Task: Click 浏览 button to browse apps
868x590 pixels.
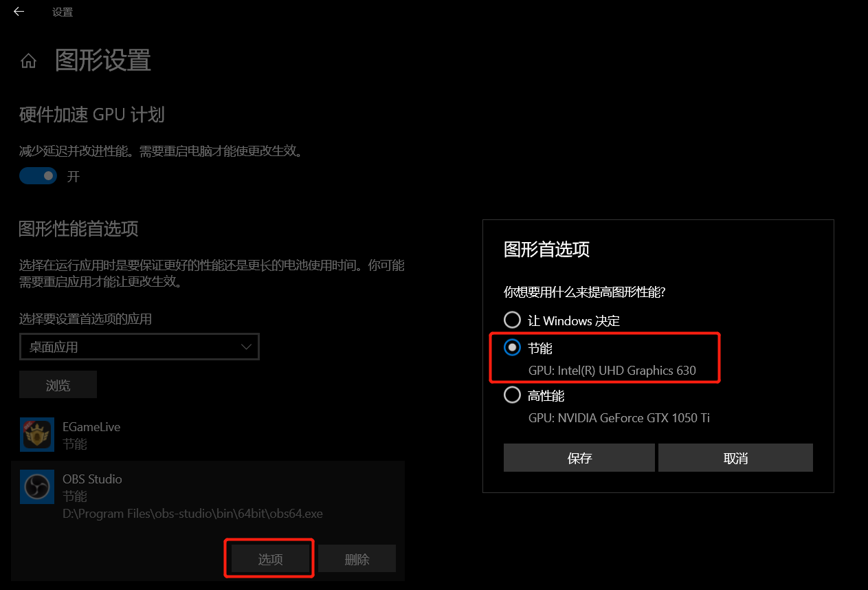Action: click(x=58, y=384)
